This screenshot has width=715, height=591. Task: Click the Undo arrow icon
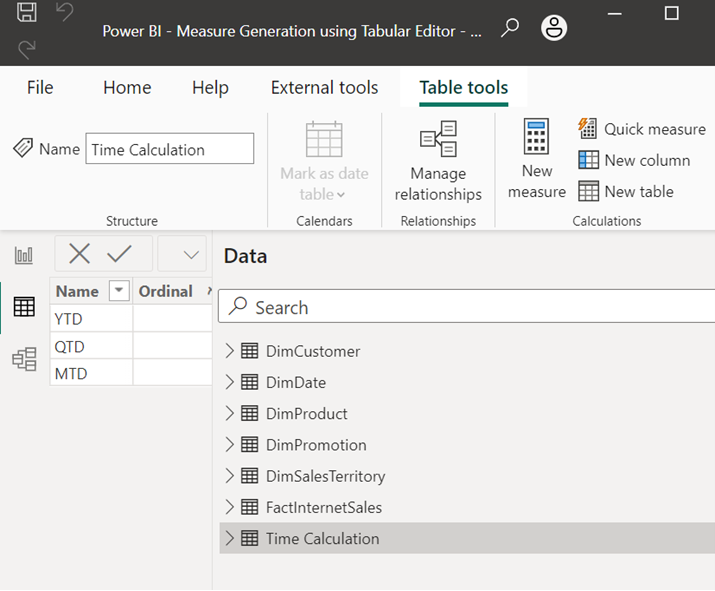coord(64,13)
